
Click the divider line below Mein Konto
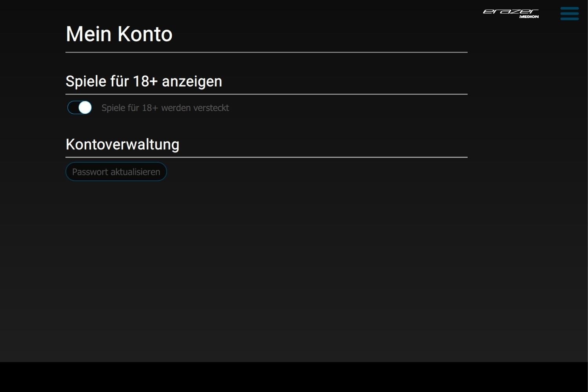point(267,52)
